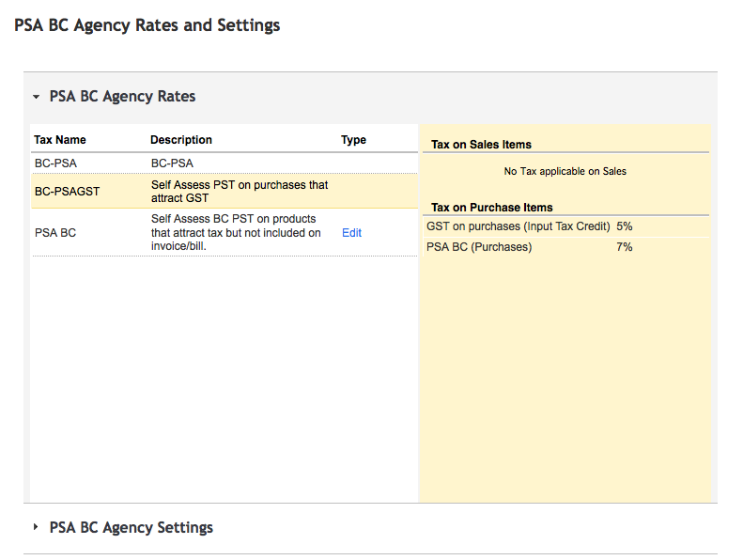Viewport: 743px width, 560px height.
Task: Click the Tax on Purchase Items heading
Action: 491,207
